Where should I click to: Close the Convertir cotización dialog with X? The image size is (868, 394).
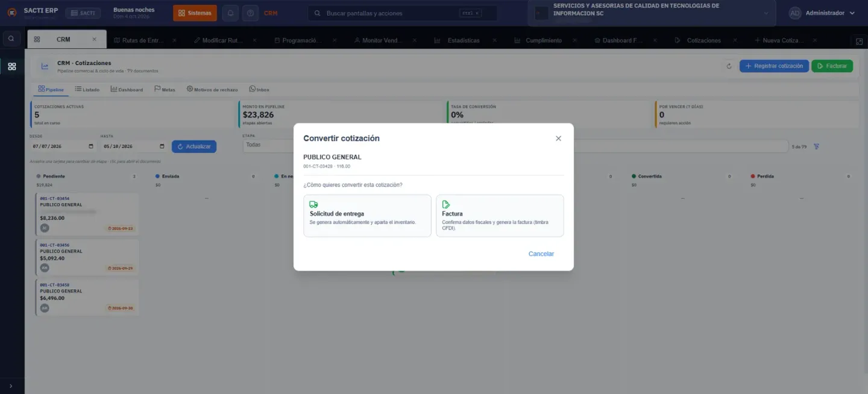[558, 139]
